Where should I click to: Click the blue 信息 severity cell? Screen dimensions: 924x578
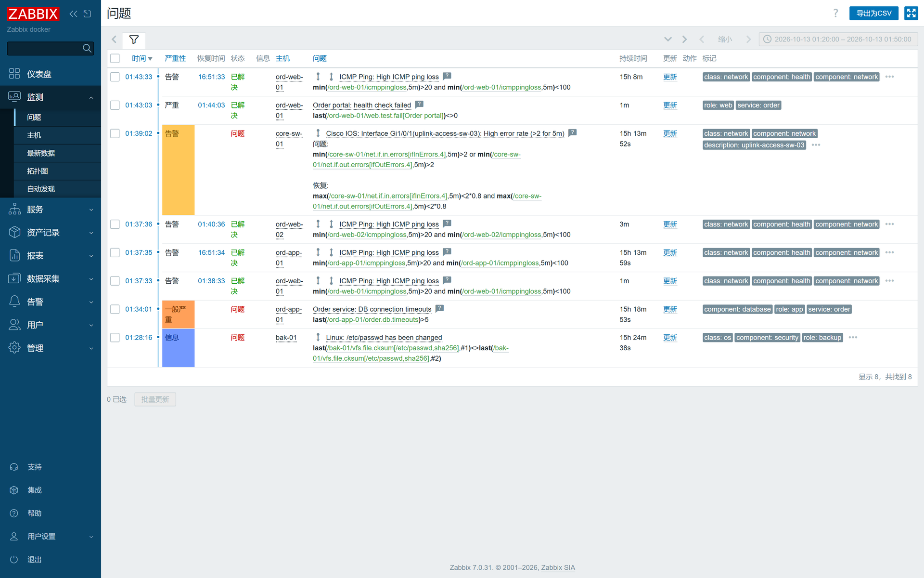pyautogui.click(x=178, y=348)
